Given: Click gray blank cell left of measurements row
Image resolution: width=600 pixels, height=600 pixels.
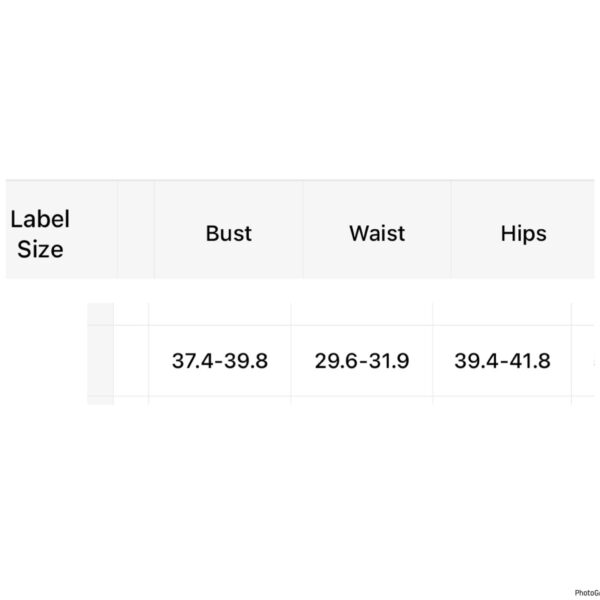Looking at the screenshot, I should (x=101, y=361).
